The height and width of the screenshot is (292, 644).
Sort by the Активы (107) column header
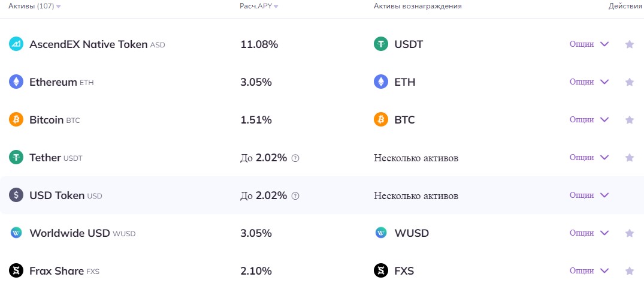coord(34,6)
